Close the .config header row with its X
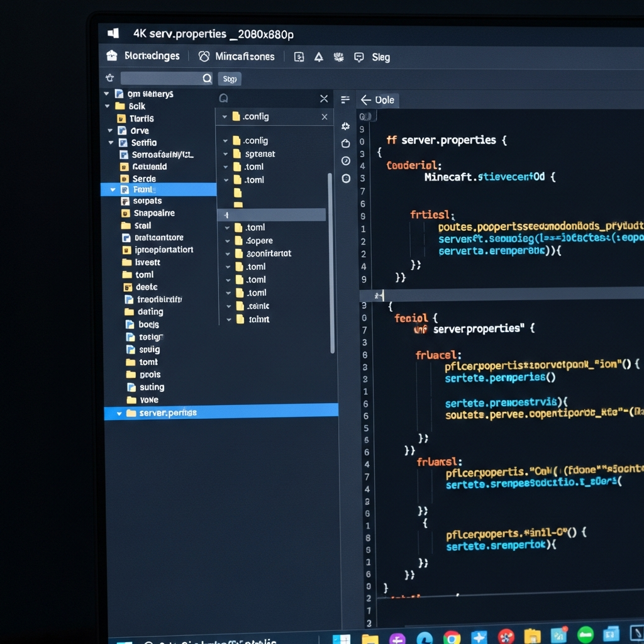 click(325, 116)
